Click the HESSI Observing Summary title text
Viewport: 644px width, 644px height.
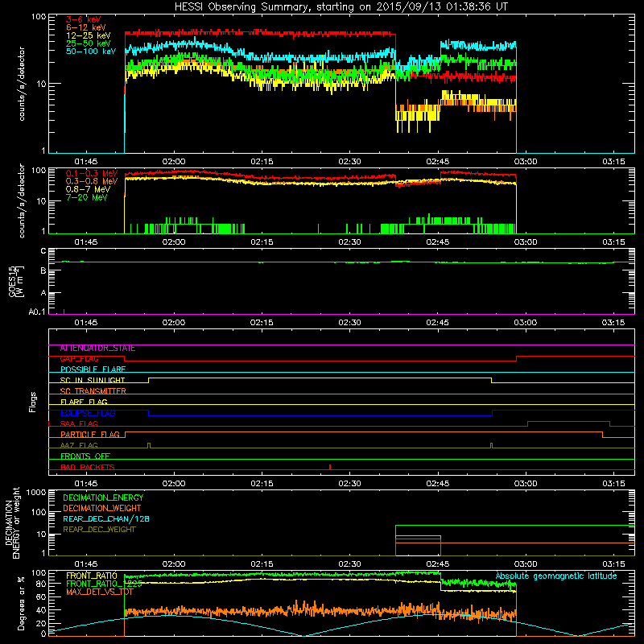pos(341,7)
